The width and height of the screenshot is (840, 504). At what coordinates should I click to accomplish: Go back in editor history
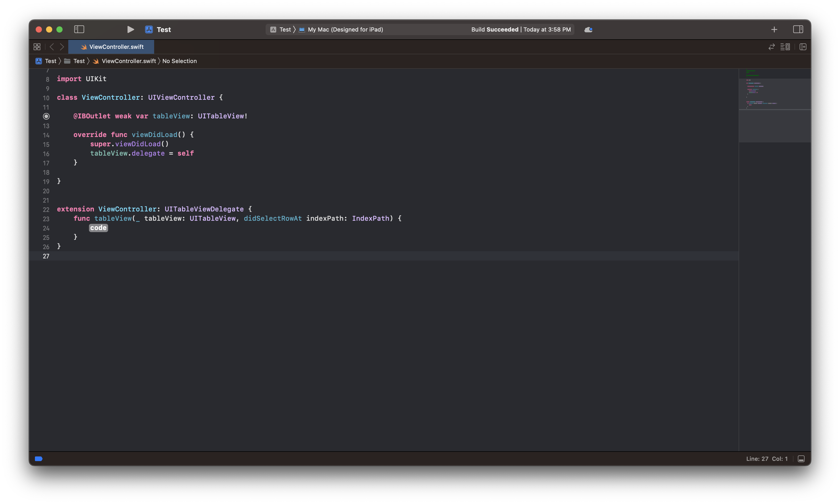coord(52,47)
